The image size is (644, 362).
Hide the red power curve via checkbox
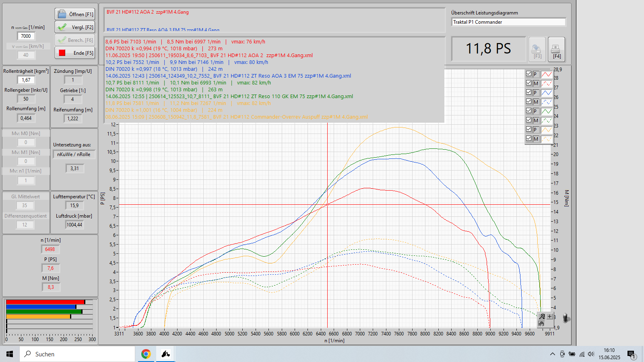[x=528, y=74]
